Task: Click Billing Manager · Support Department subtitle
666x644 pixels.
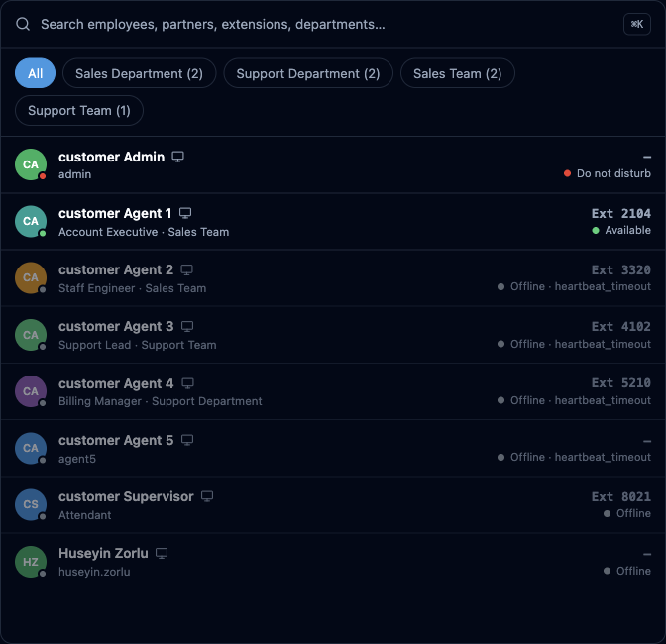Action: (161, 401)
